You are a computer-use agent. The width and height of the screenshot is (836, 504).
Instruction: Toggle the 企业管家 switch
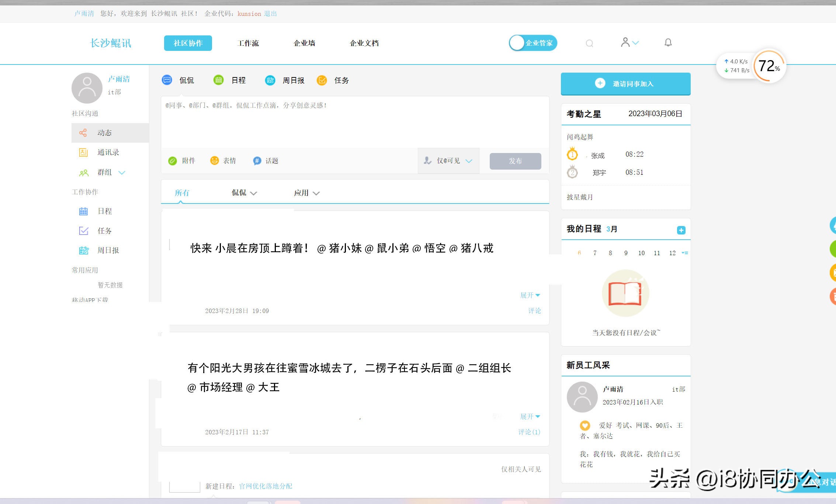pos(517,43)
